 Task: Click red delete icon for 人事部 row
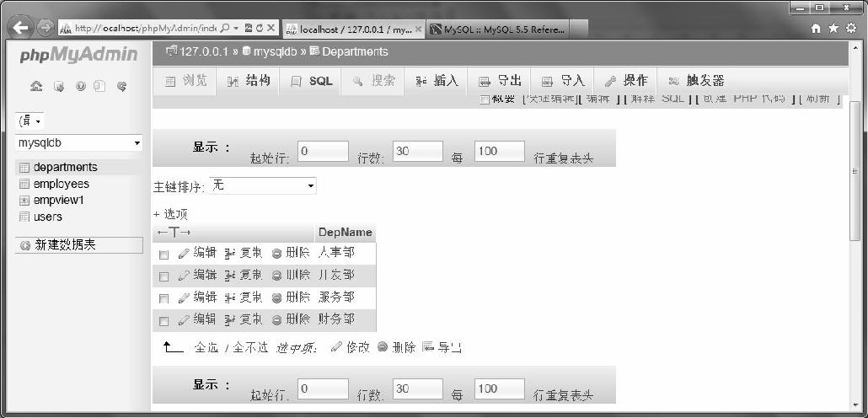click(276, 255)
